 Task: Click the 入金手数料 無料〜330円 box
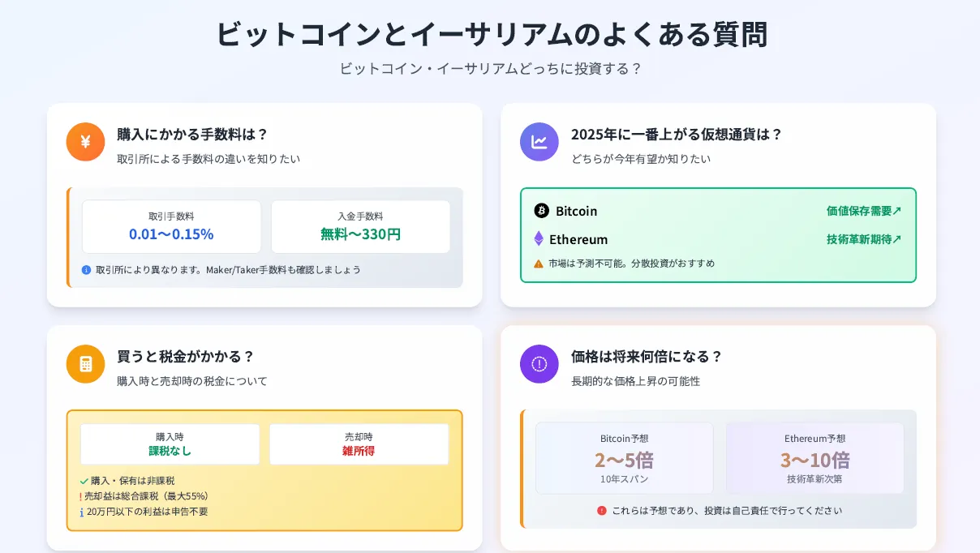(360, 227)
